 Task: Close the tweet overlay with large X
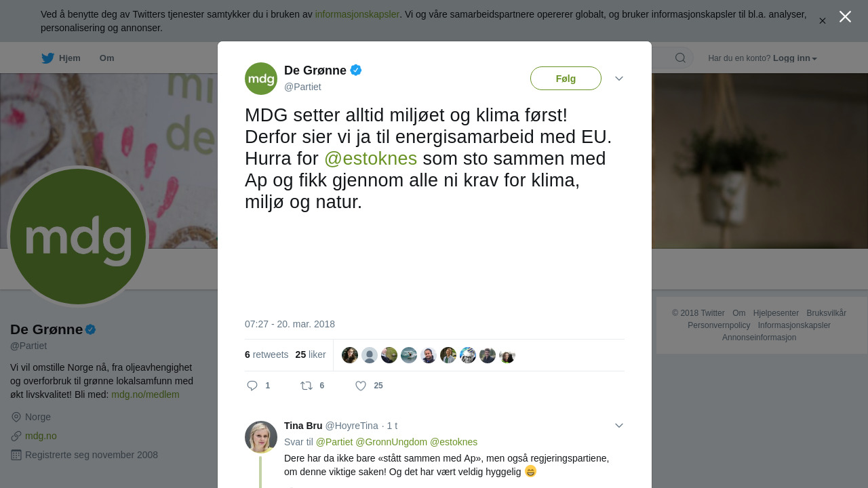tap(845, 16)
